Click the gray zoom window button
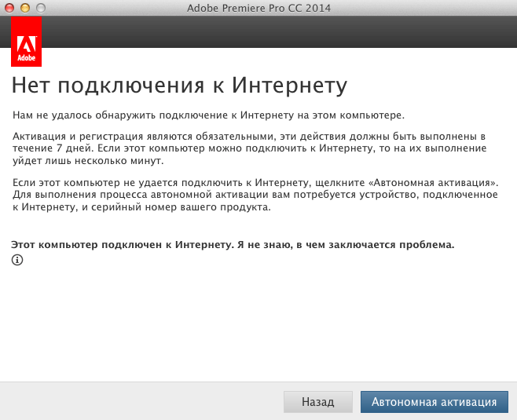The image size is (517, 420). [x=41, y=8]
